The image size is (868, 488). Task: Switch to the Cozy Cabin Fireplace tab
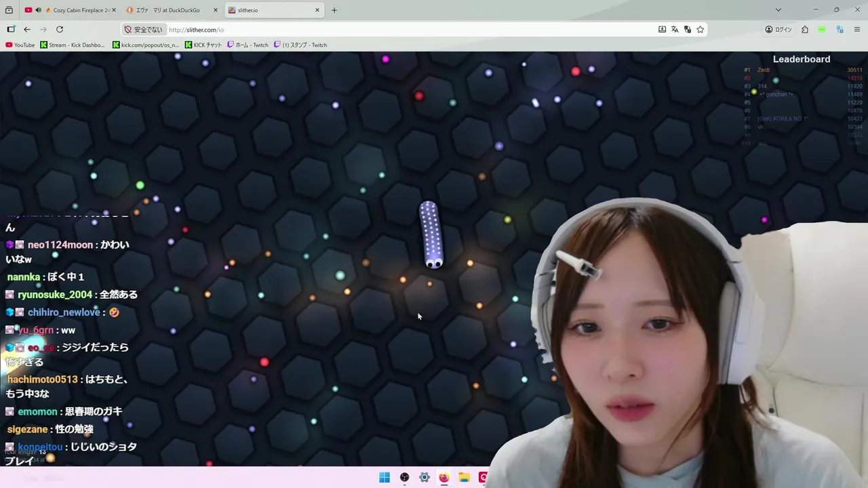pos(70,10)
